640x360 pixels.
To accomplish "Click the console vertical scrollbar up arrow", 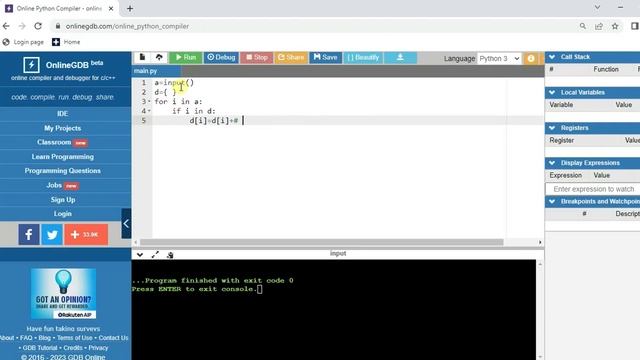I will [x=540, y=264].
